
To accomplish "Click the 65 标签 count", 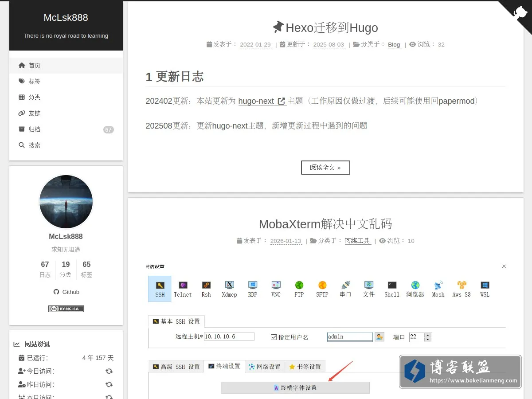I will tap(86, 269).
